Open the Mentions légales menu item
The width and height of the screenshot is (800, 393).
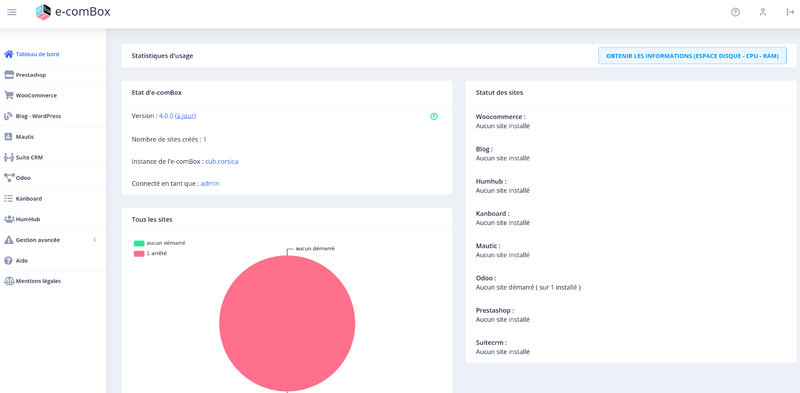[x=53, y=281]
